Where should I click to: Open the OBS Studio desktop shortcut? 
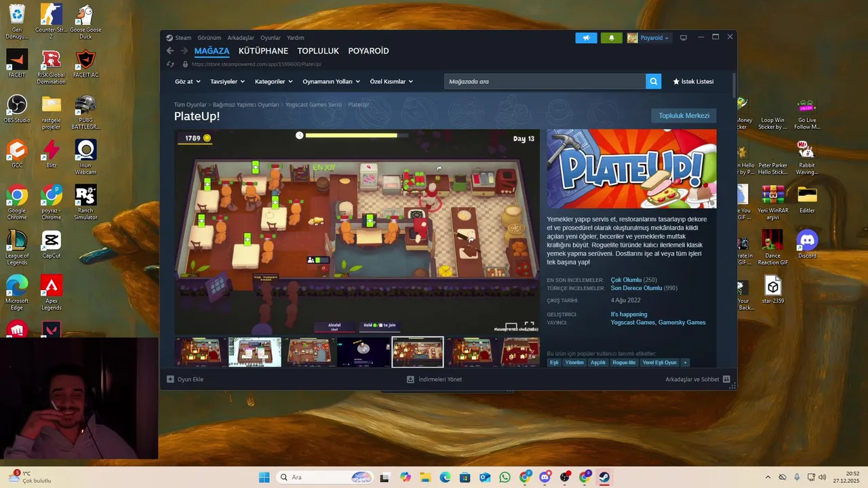tap(17, 109)
